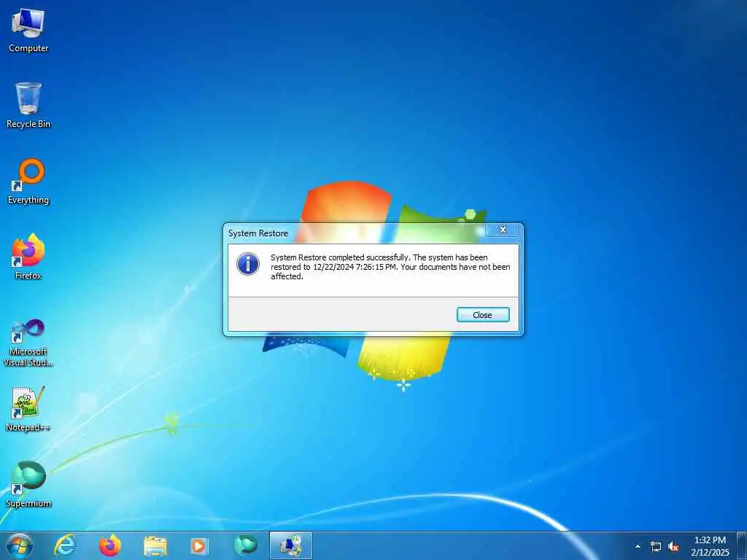Screen dimensions: 747x560
Task: Select the Firefox desktop shortcut
Action: click(28, 257)
